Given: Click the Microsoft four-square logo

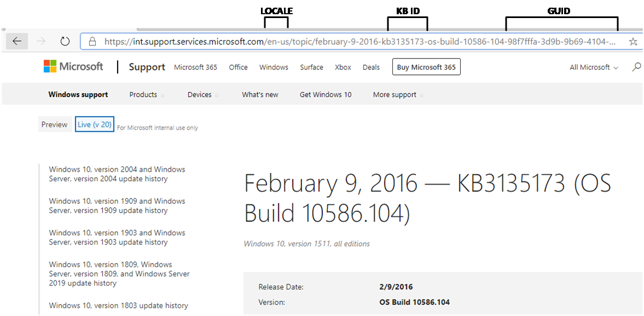Looking at the screenshot, I should pyautogui.click(x=49, y=66).
